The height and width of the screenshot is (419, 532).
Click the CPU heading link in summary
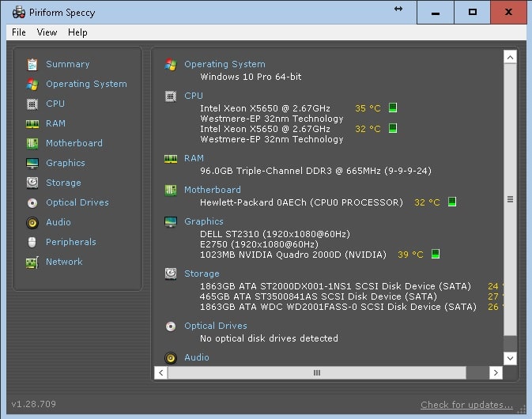click(x=194, y=96)
